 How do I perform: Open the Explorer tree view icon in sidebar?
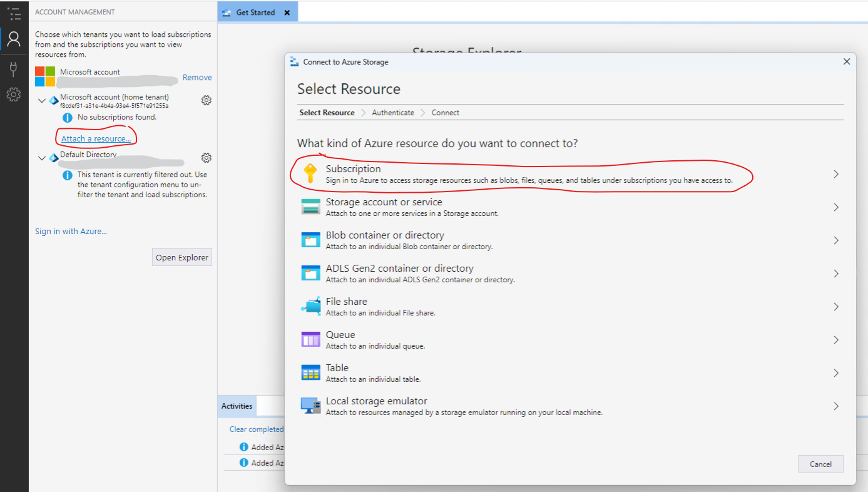14,13
